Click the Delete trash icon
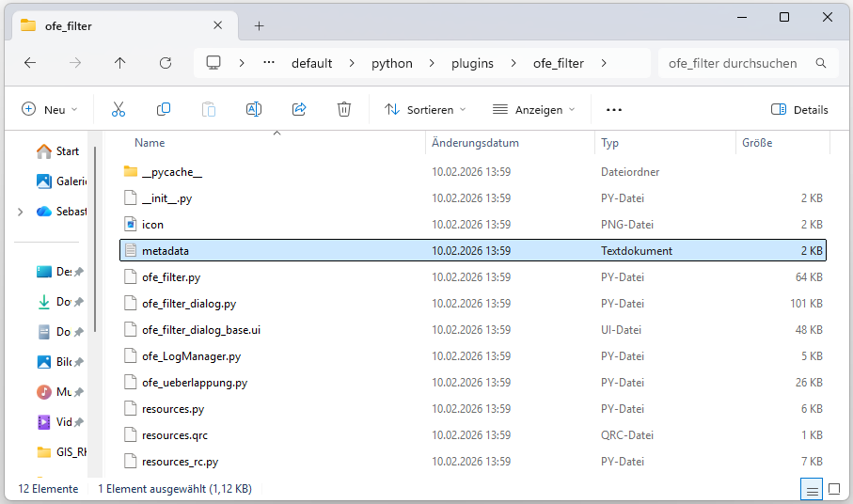The height and width of the screenshot is (504, 853). coord(344,110)
